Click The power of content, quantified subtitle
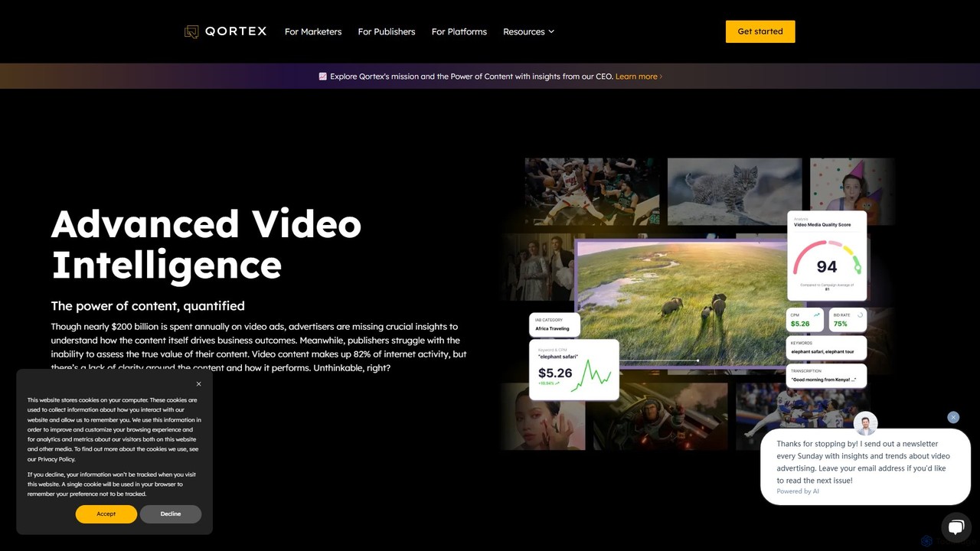The height and width of the screenshot is (551, 980). coord(148,306)
